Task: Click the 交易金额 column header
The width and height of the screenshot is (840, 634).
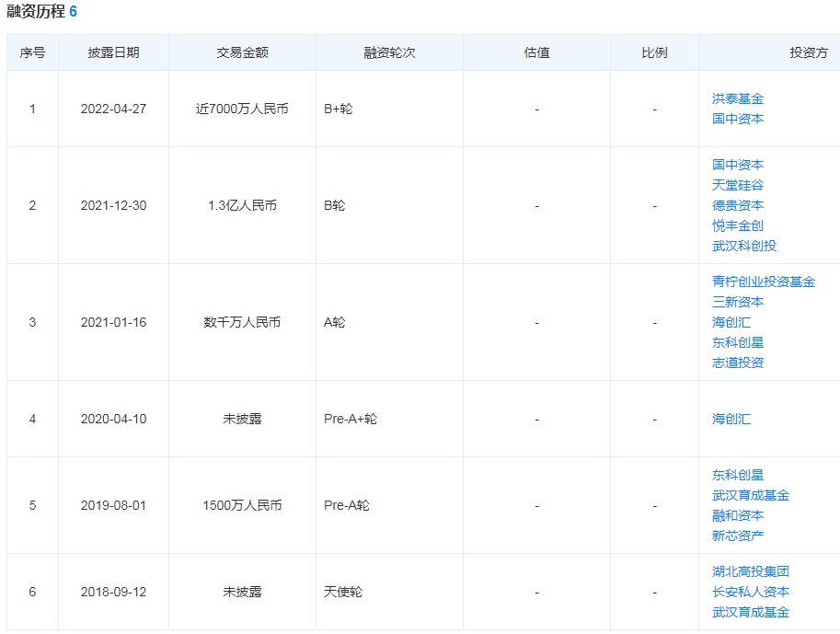Action: 242,52
